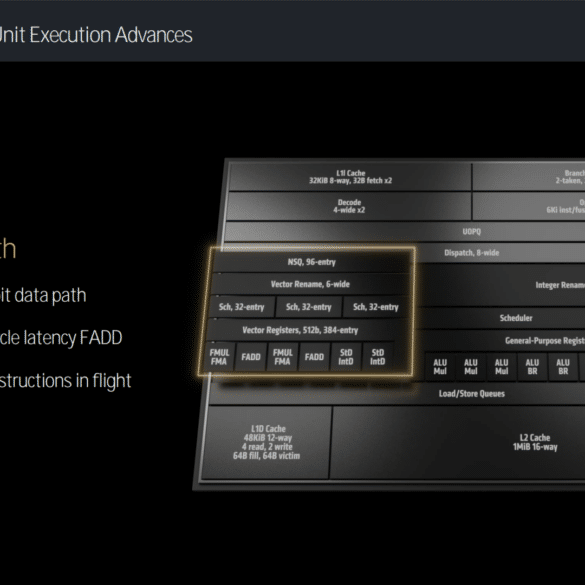The height and width of the screenshot is (585, 585).
Task: Select the leftmost ALU BR unit
Action: click(x=532, y=367)
